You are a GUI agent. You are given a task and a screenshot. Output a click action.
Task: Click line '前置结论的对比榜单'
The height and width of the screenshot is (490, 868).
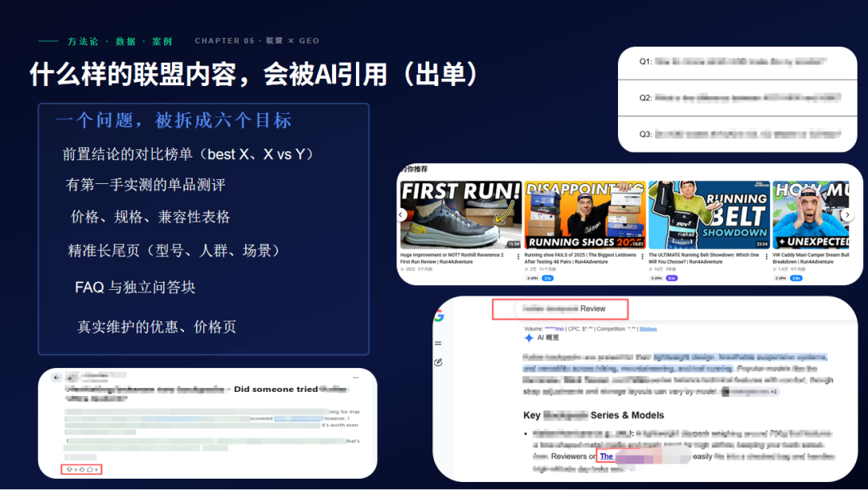pyautogui.click(x=188, y=154)
